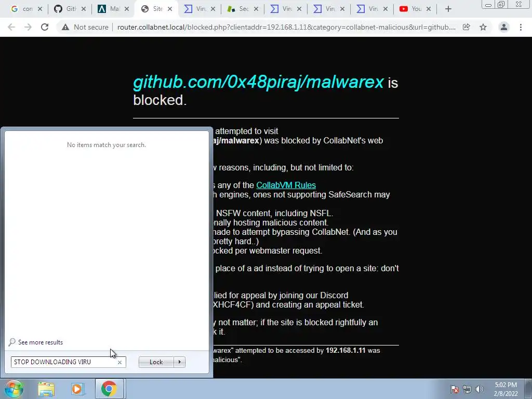This screenshot has width=532, height=399.
Task: Open Action Center flag icon
Action: pyautogui.click(x=455, y=389)
